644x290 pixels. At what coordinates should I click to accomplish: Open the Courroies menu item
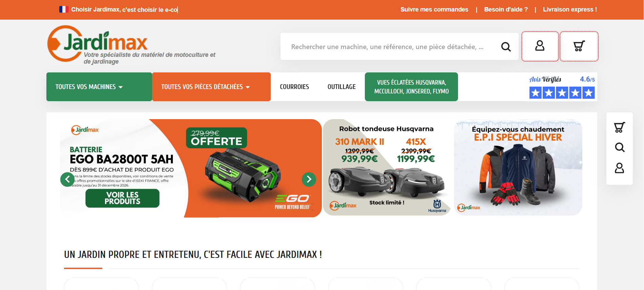click(x=294, y=87)
